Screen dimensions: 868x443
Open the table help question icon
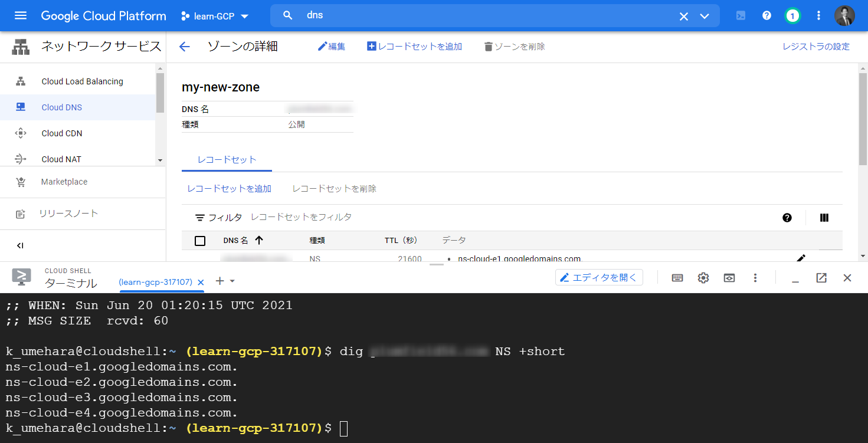(787, 218)
